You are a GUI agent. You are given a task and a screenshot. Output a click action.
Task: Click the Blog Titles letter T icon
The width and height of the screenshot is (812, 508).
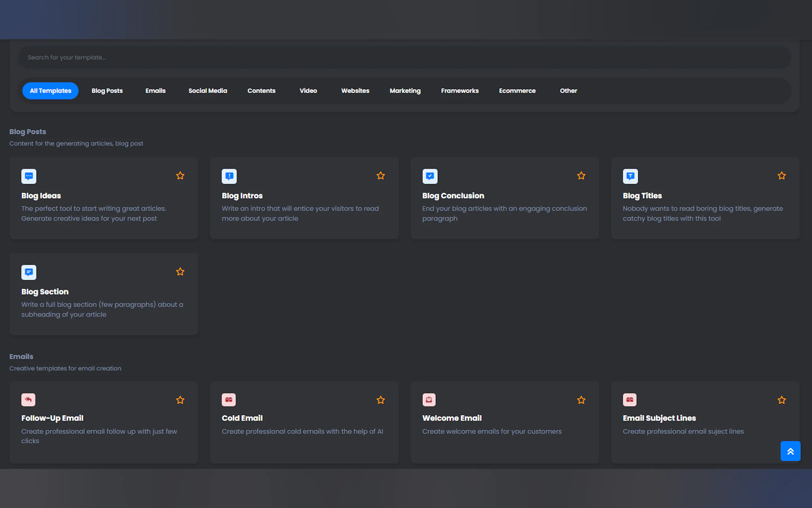point(630,176)
